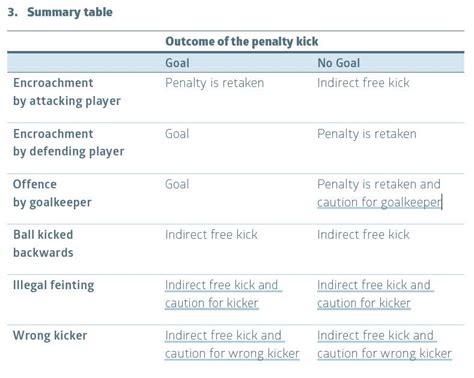Image resolution: width=474 pixels, height=378 pixels.
Task: Click underlined 'caution for kicker' under No Goal column
Action: coord(364,303)
